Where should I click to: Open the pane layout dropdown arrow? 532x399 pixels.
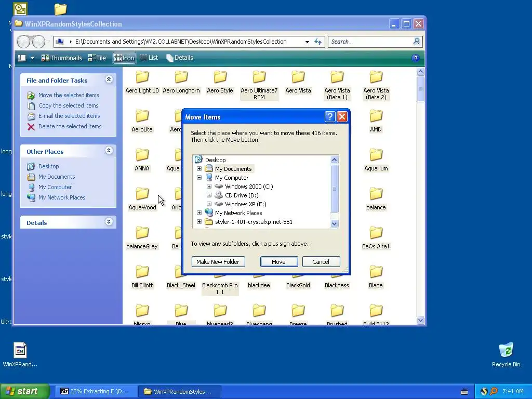tap(32, 58)
